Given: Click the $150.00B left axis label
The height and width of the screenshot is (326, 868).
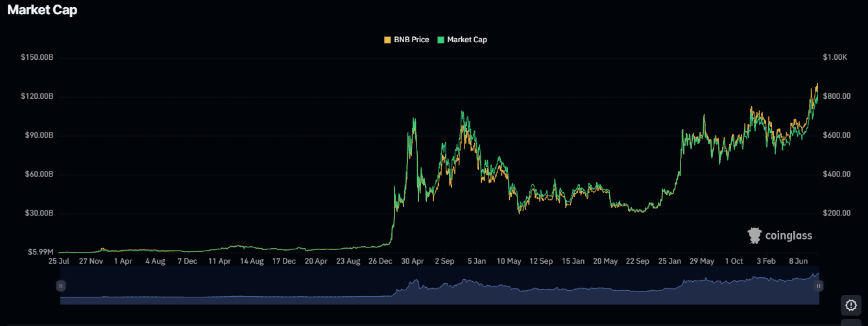Looking at the screenshot, I should (x=37, y=58).
